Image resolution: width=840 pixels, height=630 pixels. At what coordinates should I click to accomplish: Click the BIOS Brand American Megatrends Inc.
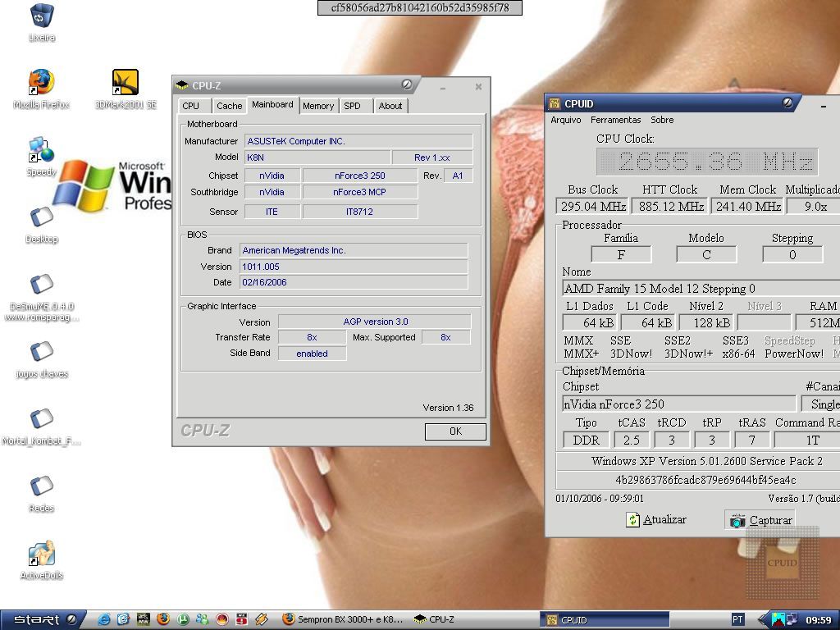pos(354,250)
